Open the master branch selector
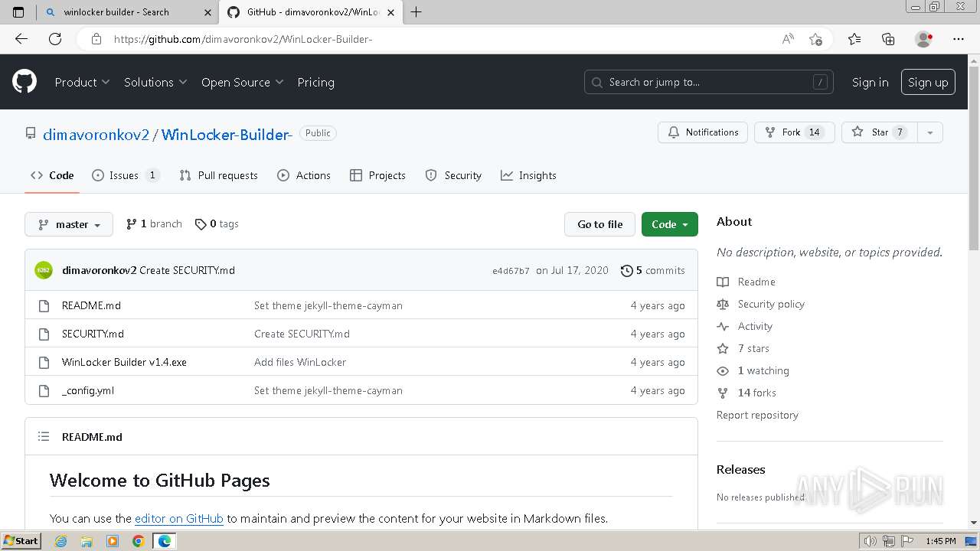The height and width of the screenshot is (551, 980). [69, 224]
